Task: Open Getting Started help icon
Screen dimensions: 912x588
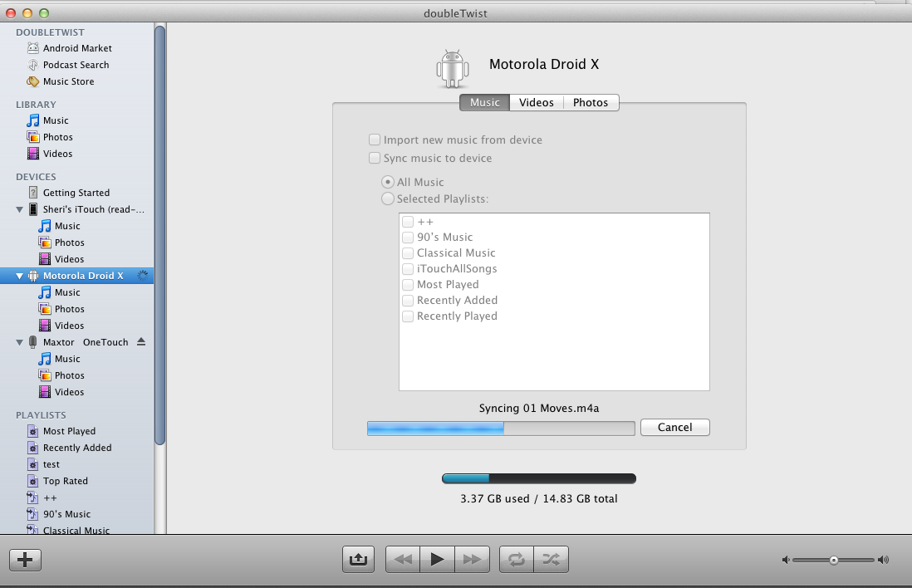Action: (x=33, y=193)
